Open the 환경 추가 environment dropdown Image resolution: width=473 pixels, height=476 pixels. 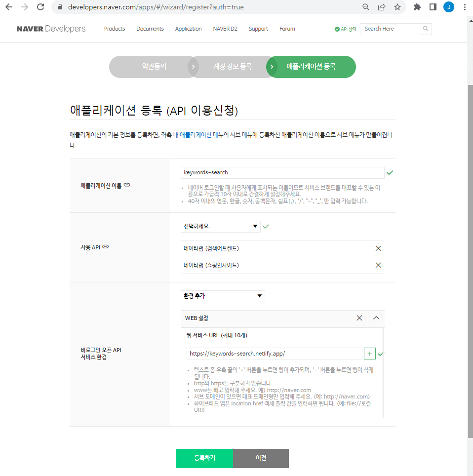click(223, 296)
